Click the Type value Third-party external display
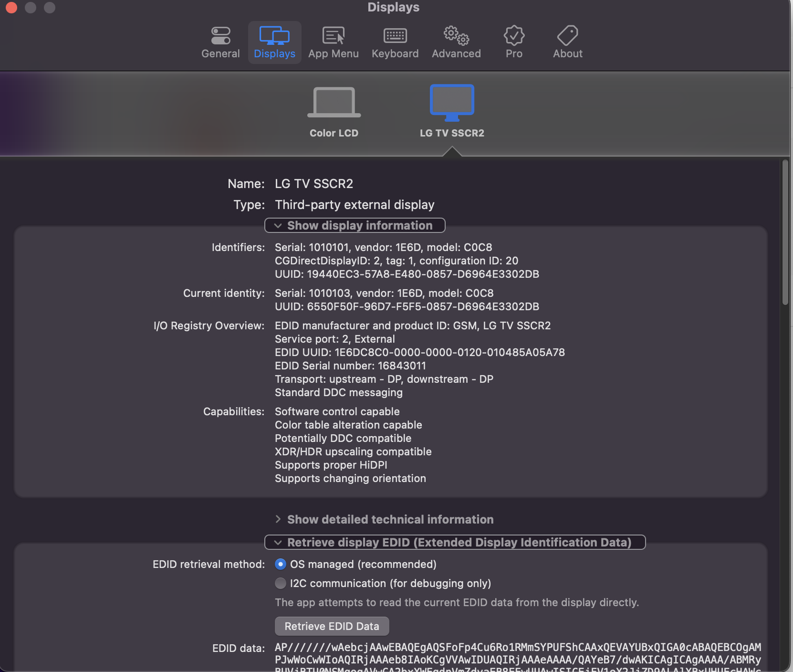 (355, 205)
